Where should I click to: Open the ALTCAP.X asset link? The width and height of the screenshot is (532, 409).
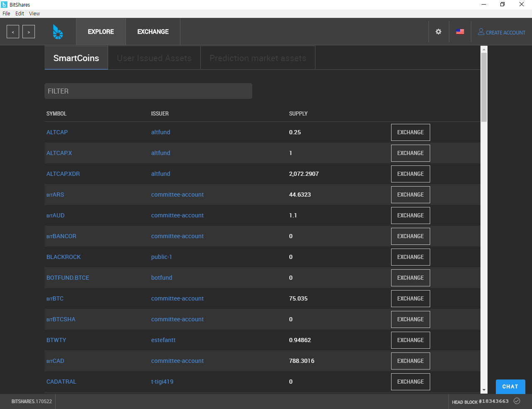coord(59,153)
